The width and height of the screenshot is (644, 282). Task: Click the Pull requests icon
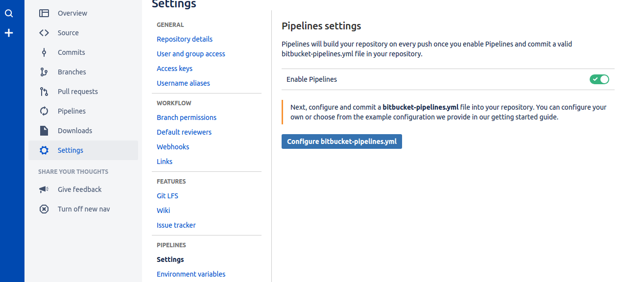(x=44, y=92)
